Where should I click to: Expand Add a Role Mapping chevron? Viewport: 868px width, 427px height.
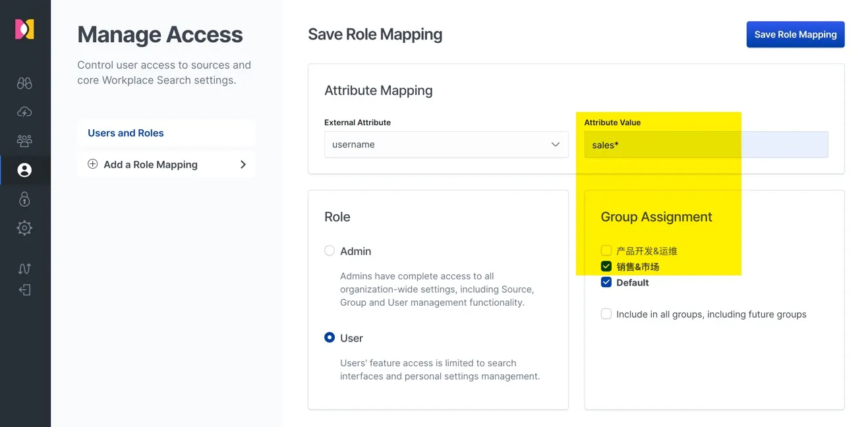pyautogui.click(x=243, y=165)
